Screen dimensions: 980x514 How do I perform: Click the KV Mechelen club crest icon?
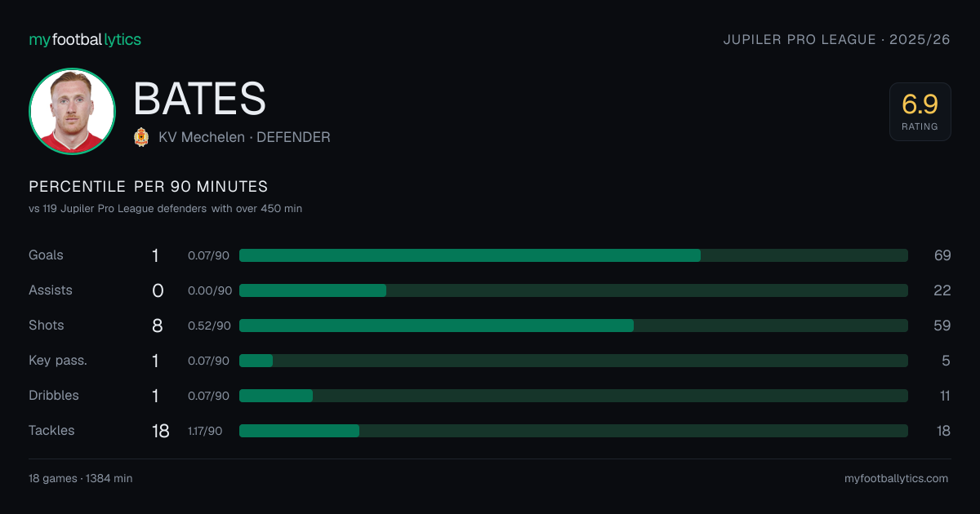point(141,137)
